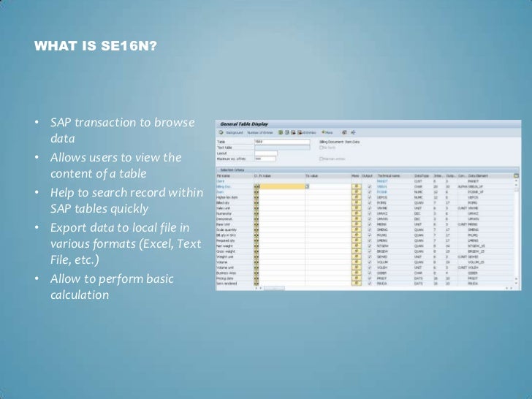Open the table settings icon at the grid's top-right

click(516, 175)
